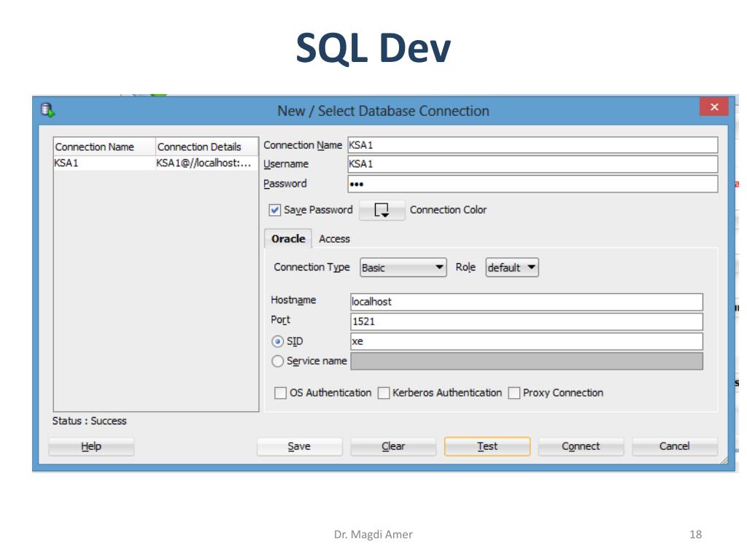Open the Connection Color picker
The height and width of the screenshot is (560, 747).
coord(382,210)
